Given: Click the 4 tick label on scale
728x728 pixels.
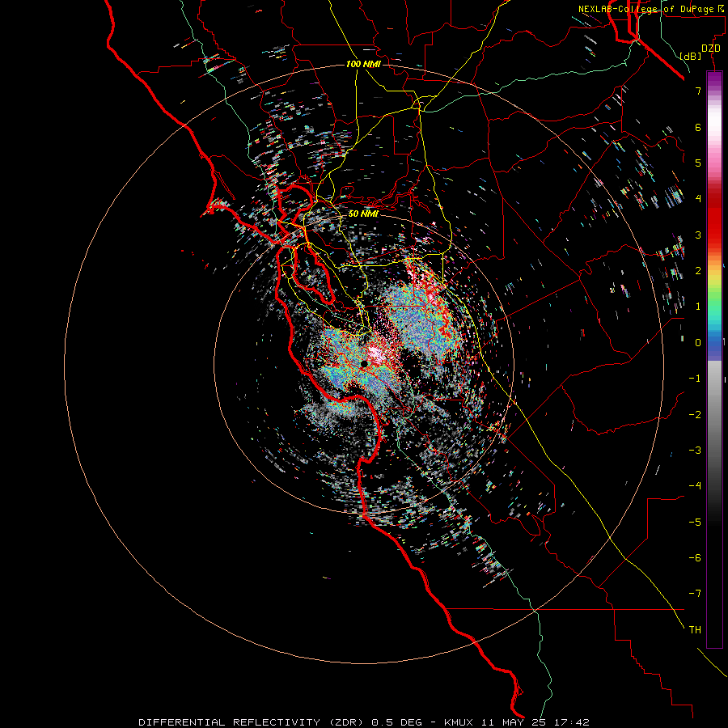Looking at the screenshot, I should click(x=698, y=198).
